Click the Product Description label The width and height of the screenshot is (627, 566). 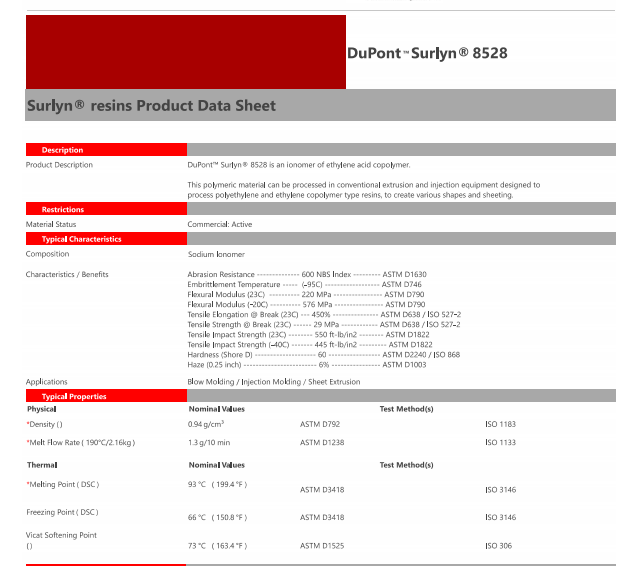(59, 165)
